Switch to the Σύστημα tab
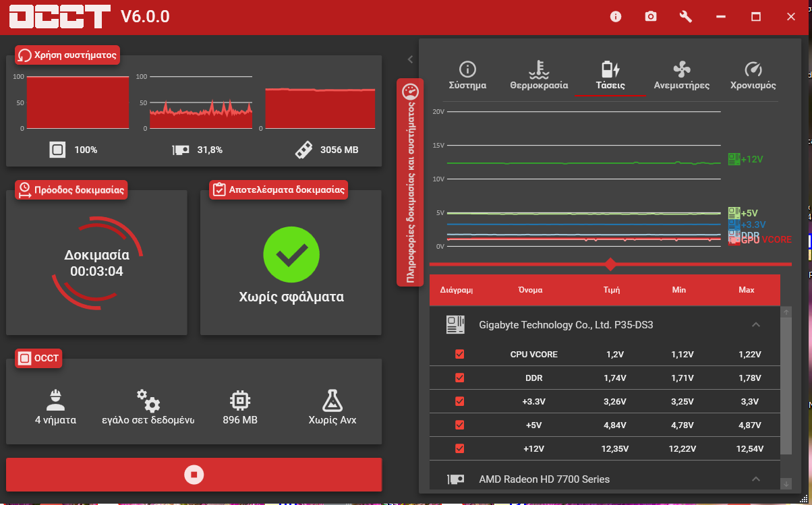The height and width of the screenshot is (505, 812). coord(467,76)
